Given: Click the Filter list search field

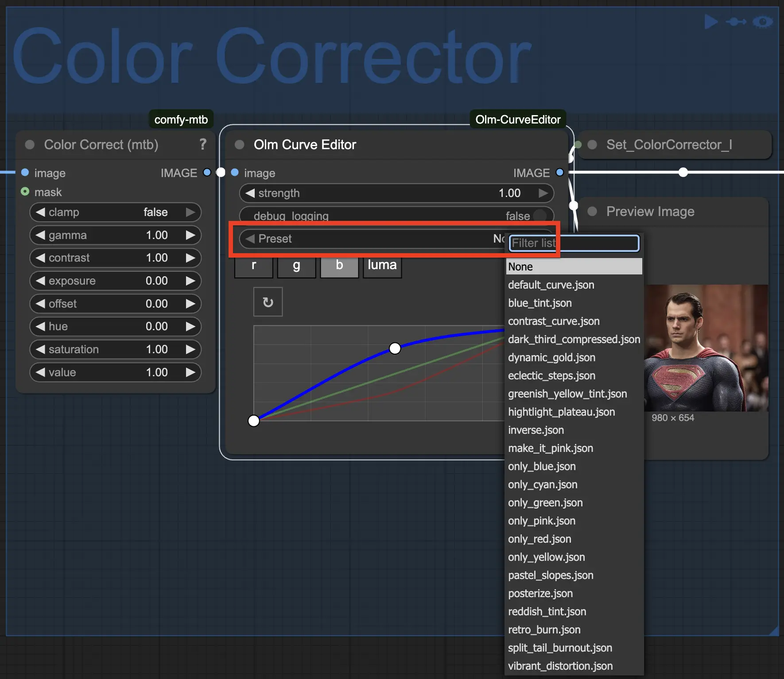Looking at the screenshot, I should pyautogui.click(x=574, y=243).
